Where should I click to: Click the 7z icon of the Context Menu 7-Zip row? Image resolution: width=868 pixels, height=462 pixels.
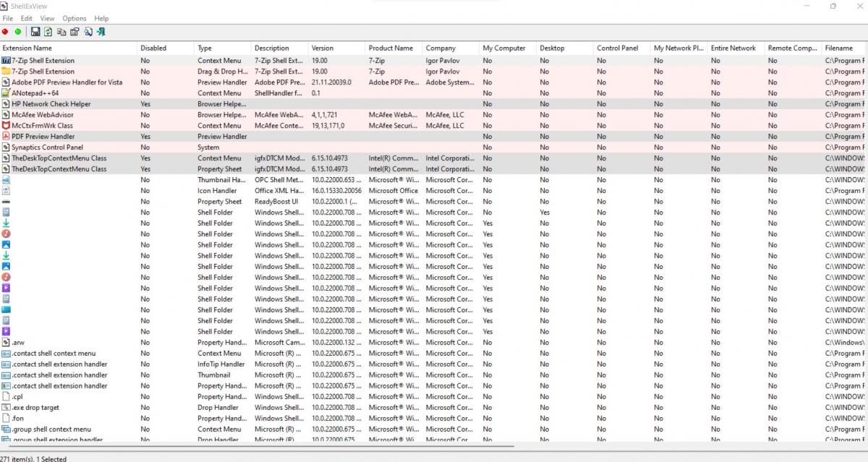[x=7, y=61]
